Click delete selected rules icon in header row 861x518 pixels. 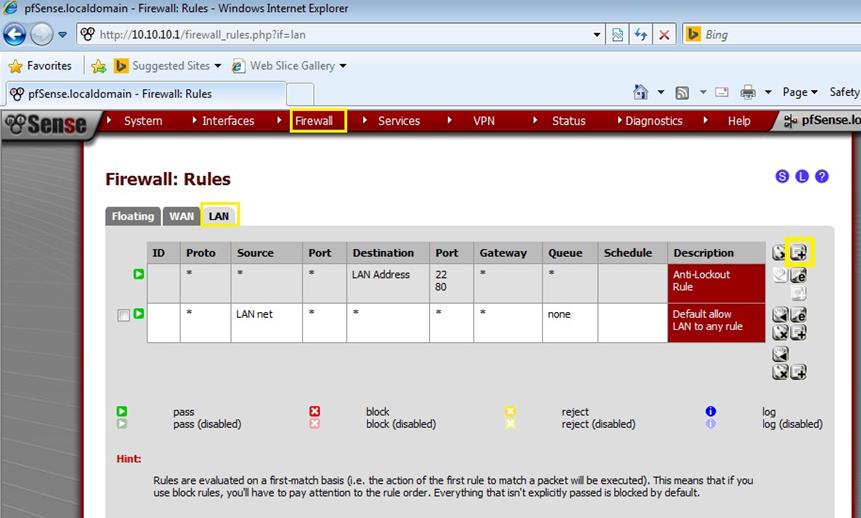(x=780, y=253)
